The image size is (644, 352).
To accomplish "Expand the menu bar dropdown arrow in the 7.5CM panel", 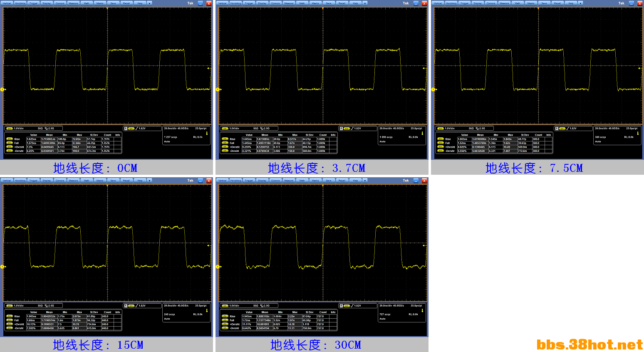I will 580,3.
